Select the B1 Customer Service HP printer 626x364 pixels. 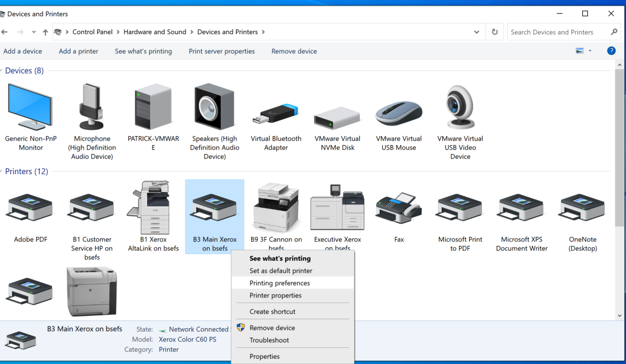pyautogui.click(x=92, y=226)
